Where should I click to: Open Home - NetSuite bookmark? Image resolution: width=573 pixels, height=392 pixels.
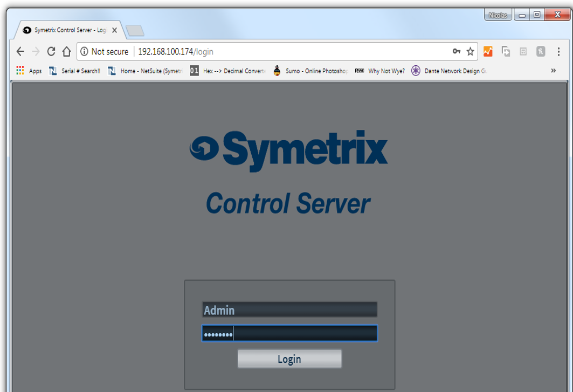tap(145, 71)
